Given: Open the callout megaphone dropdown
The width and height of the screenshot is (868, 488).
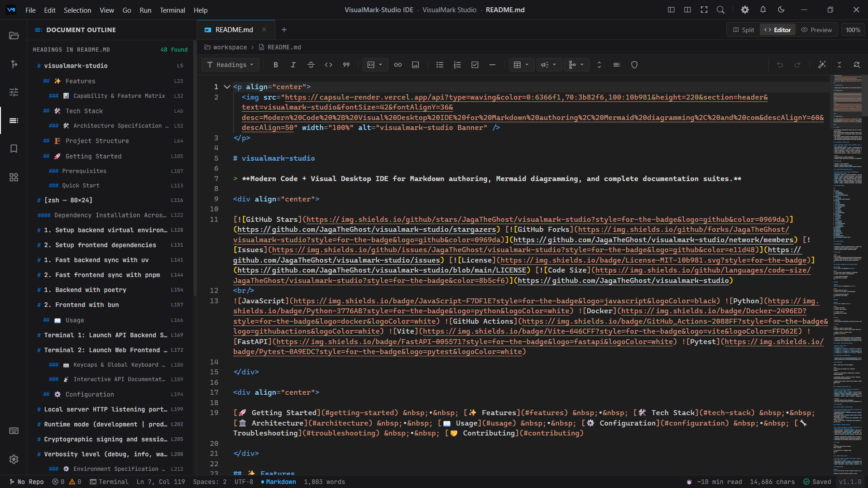Looking at the screenshot, I should (548, 65).
